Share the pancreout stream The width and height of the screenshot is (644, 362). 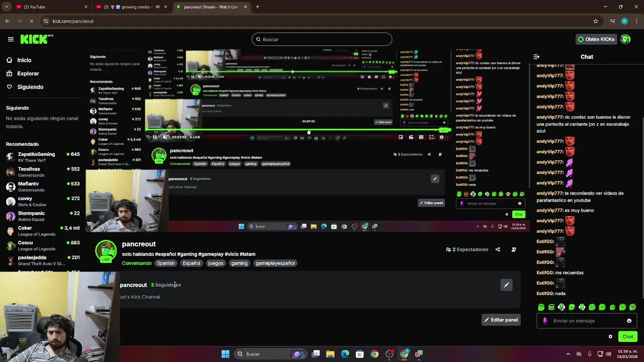(x=498, y=249)
